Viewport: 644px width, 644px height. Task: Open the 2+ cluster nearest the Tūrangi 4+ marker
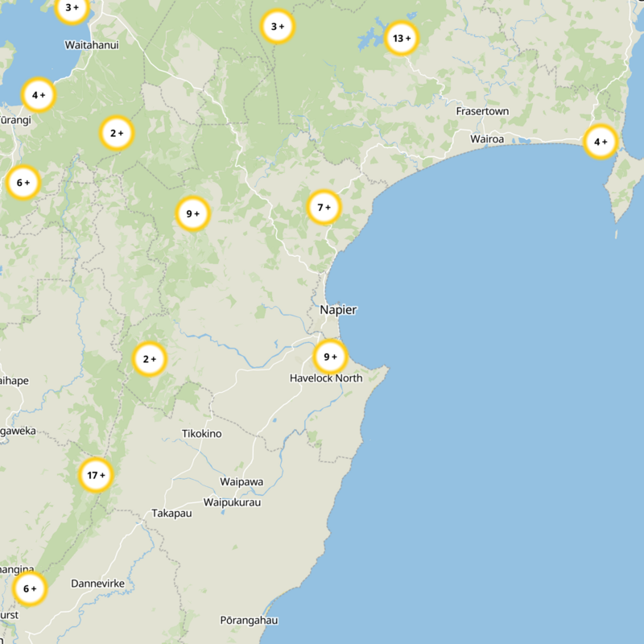(x=117, y=133)
